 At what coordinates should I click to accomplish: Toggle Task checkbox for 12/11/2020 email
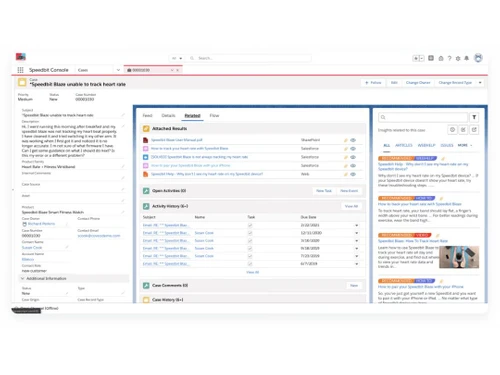250,233
